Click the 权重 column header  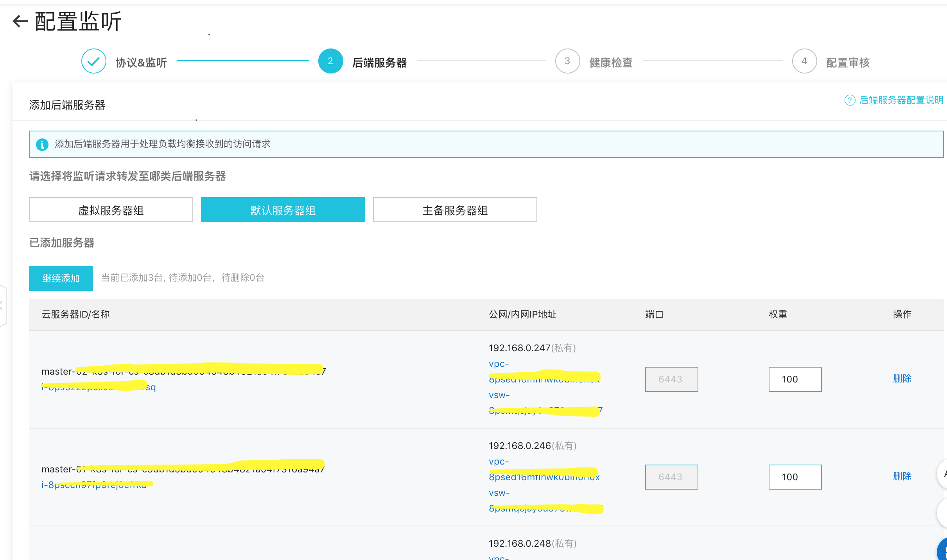click(x=778, y=314)
